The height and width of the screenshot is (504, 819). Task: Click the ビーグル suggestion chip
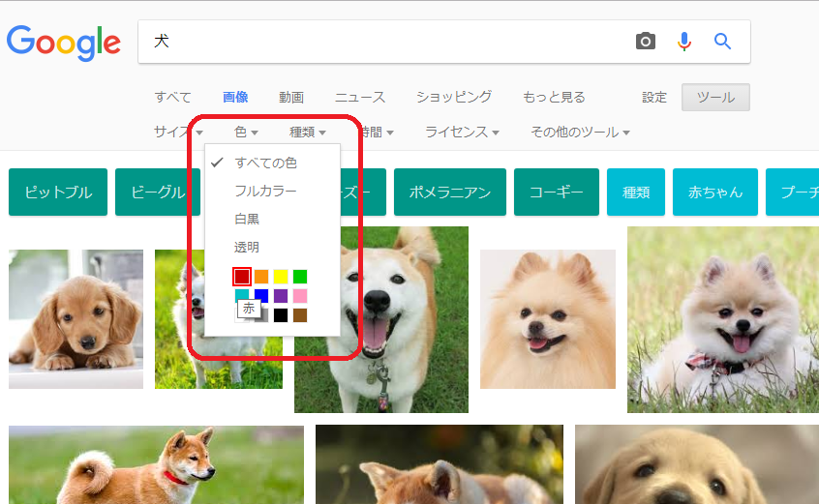(158, 192)
